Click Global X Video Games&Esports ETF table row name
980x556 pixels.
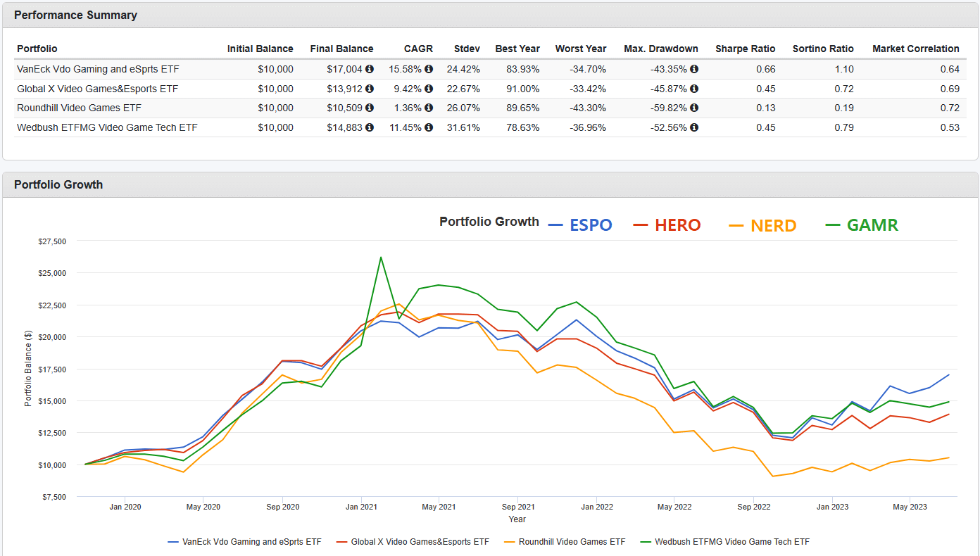(x=98, y=89)
